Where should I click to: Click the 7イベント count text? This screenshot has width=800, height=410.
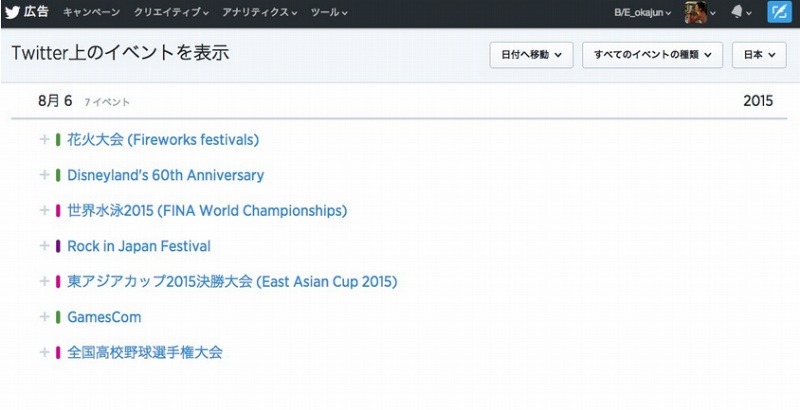[107, 102]
